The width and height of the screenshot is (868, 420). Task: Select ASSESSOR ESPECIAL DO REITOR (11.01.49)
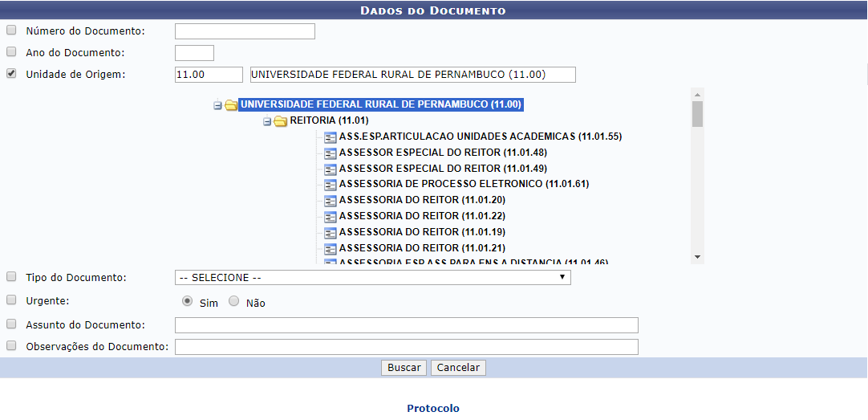coord(444,168)
